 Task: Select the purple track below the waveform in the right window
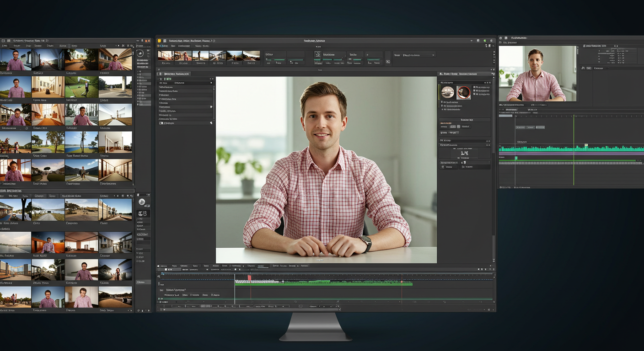click(x=571, y=154)
